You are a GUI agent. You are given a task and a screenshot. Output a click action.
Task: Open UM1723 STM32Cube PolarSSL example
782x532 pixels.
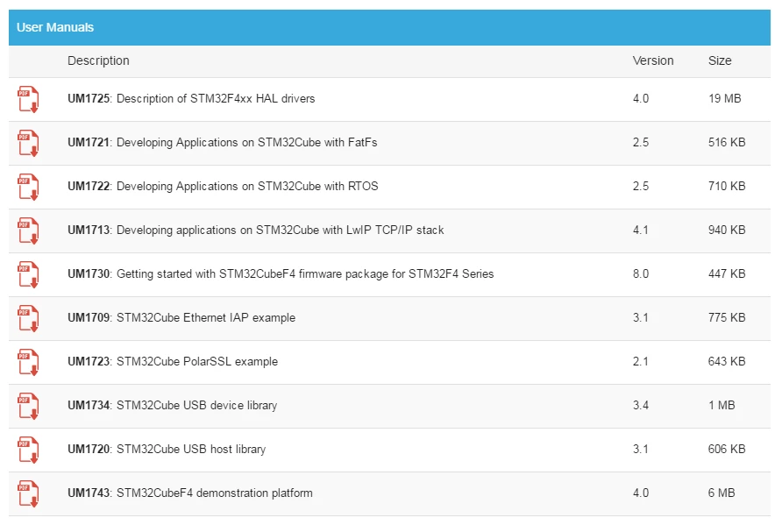pyautogui.click(x=173, y=362)
